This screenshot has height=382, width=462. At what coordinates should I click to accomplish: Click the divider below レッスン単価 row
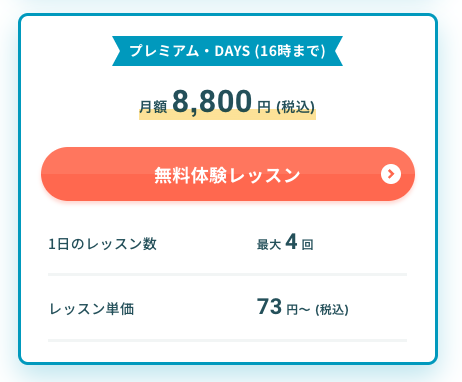coord(227,340)
